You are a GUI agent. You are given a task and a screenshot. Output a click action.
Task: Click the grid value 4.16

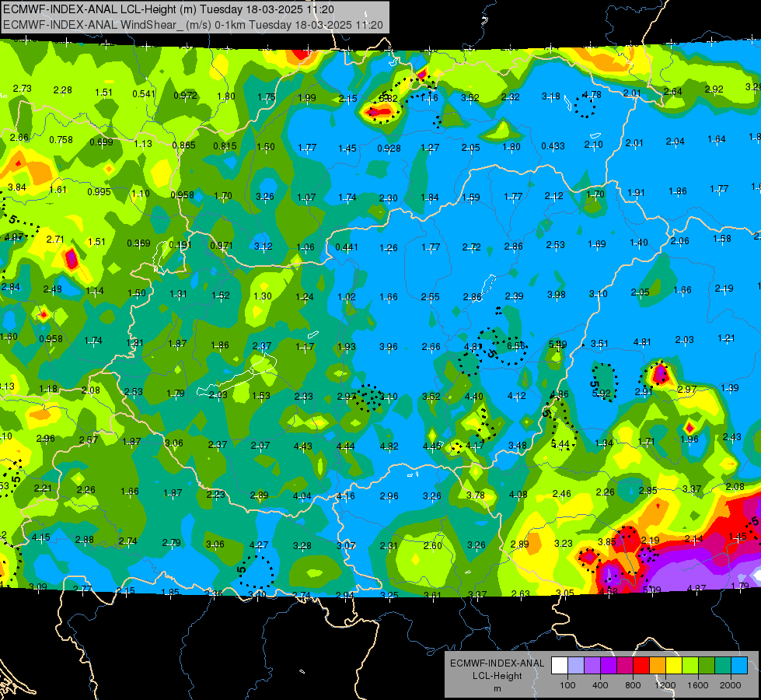pos(346,496)
